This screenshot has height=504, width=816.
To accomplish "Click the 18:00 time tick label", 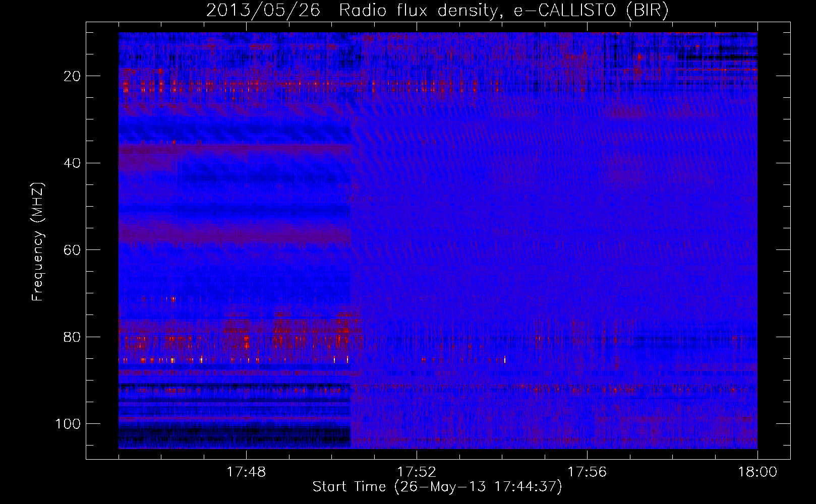I will point(757,472).
